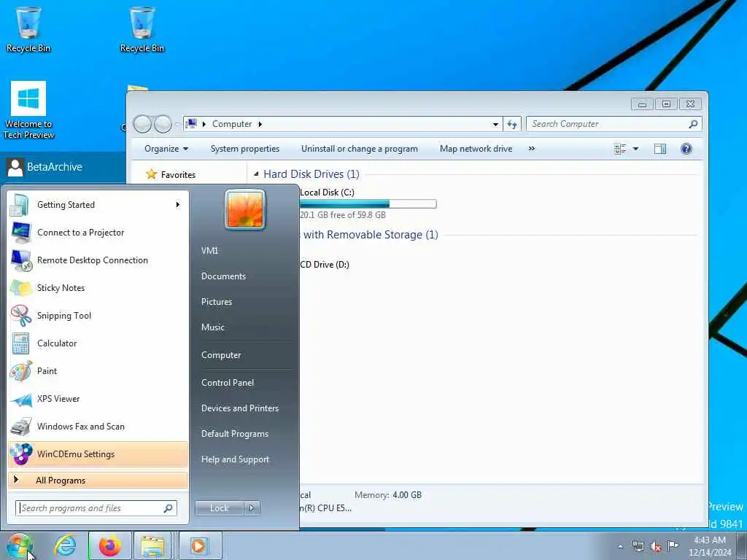Viewport: 747px width, 560px height.
Task: Click Uninstall or change a program
Action: click(359, 149)
